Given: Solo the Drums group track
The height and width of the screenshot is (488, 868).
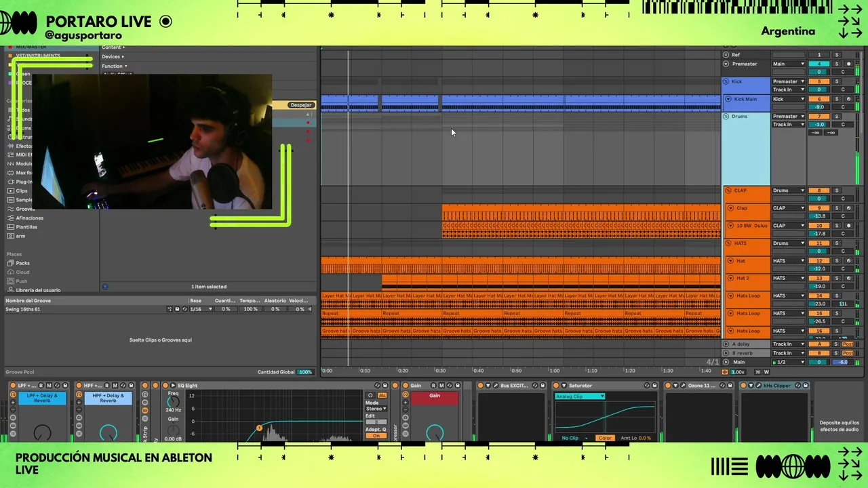Looking at the screenshot, I should pos(836,117).
